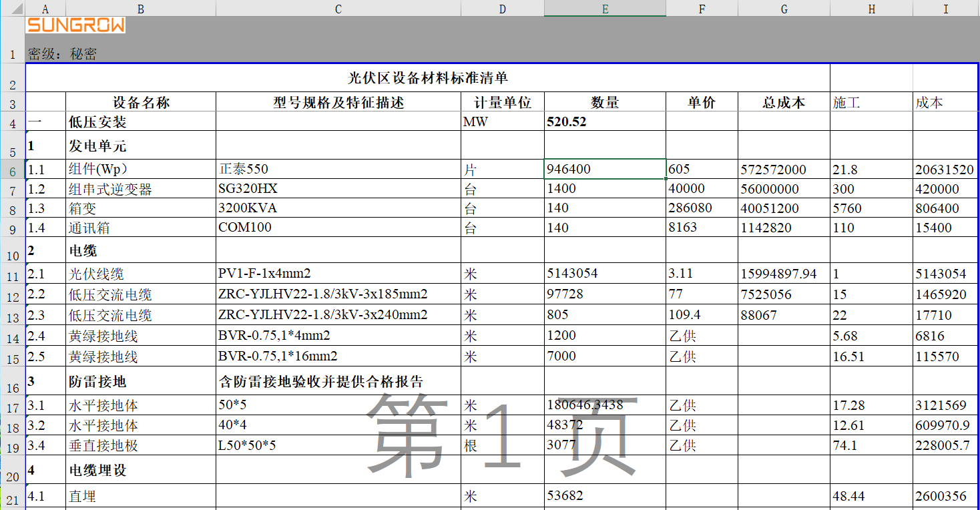
Task: Select the column I header
Action: (945, 9)
